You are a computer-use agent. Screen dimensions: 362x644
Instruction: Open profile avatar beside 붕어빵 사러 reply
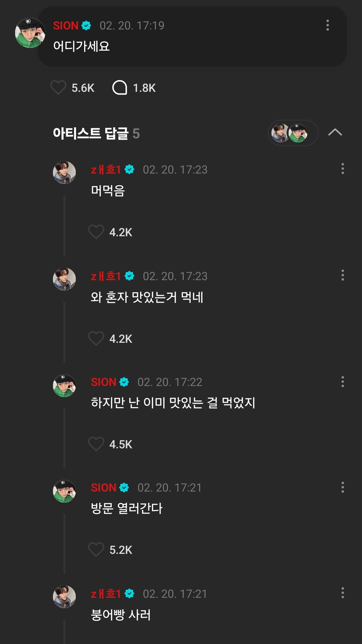[x=64, y=597]
